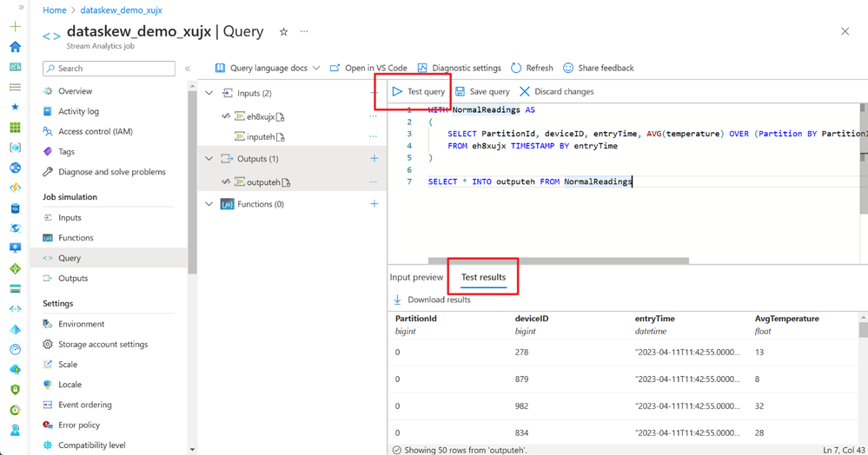868x455 pixels.
Task: Click Refresh in the toolbar
Action: coord(532,68)
